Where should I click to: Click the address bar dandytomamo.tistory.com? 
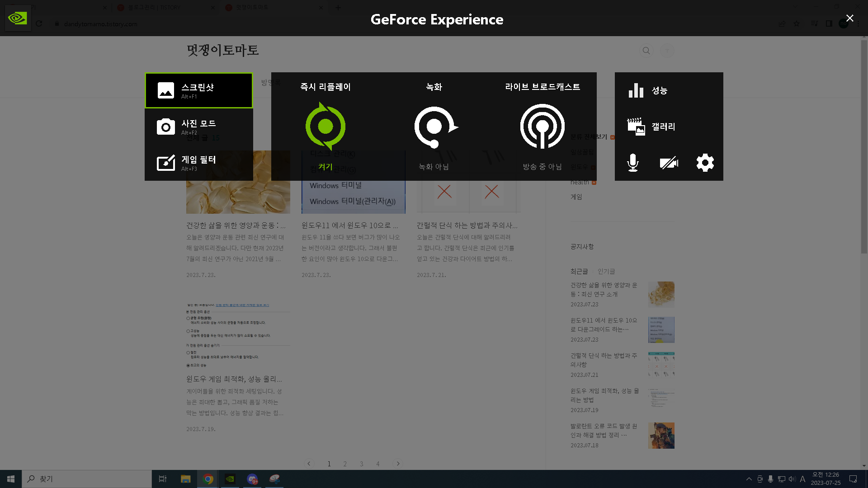(100, 24)
